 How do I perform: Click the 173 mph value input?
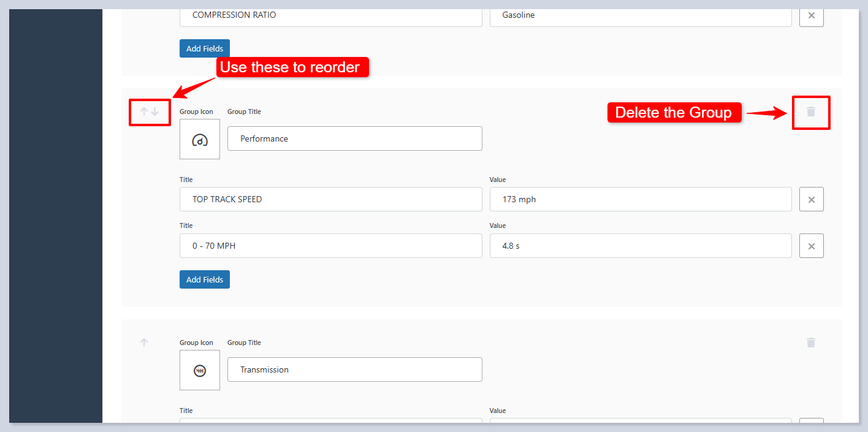[641, 199]
